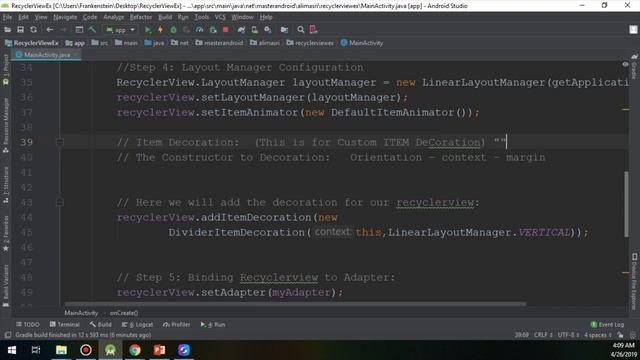Open the Navigate menu
Image resolution: width=640 pixels, height=360 pixels.
(65, 17)
